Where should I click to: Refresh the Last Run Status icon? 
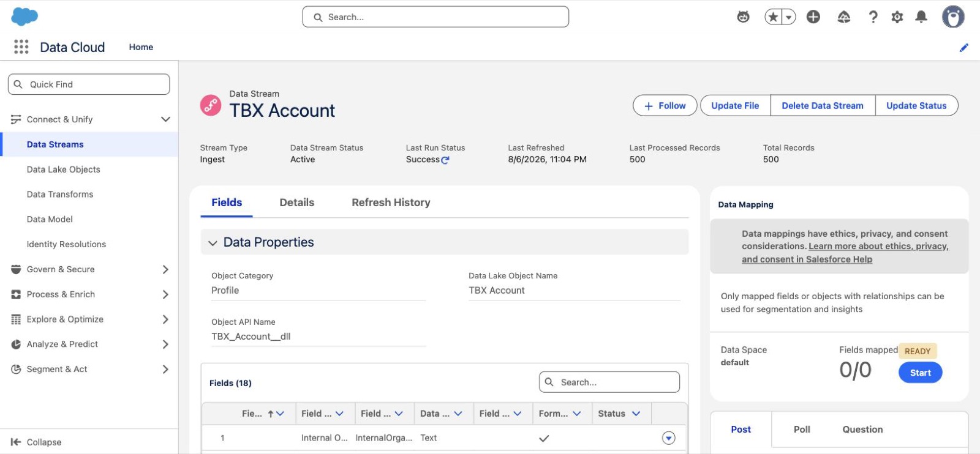coord(445,160)
